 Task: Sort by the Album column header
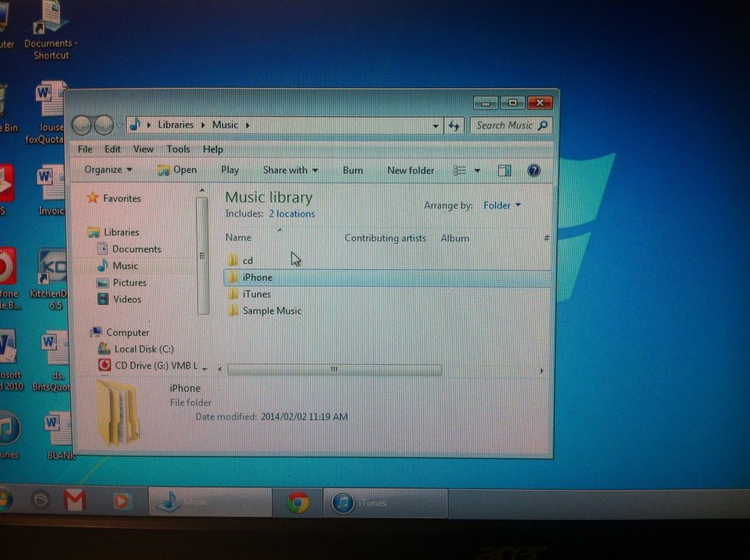(x=455, y=238)
